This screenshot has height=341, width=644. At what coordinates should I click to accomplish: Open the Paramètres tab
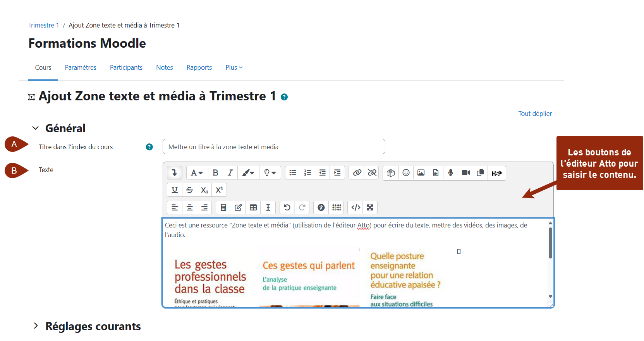coord(81,67)
